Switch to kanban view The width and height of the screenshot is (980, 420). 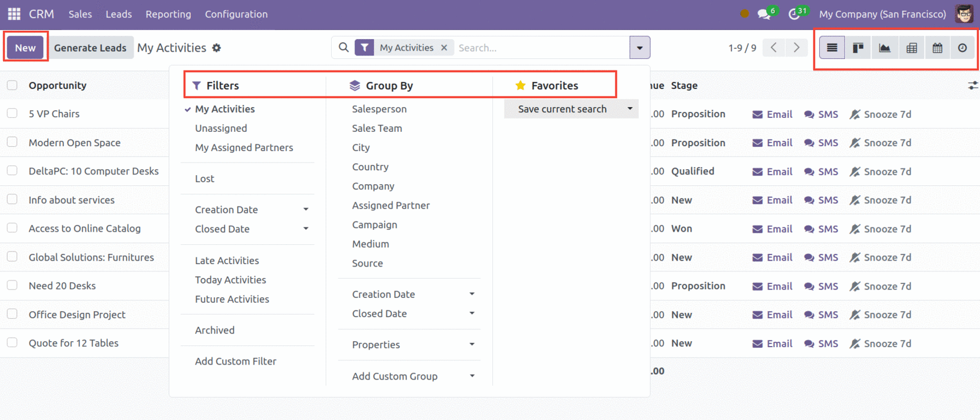pyautogui.click(x=858, y=48)
